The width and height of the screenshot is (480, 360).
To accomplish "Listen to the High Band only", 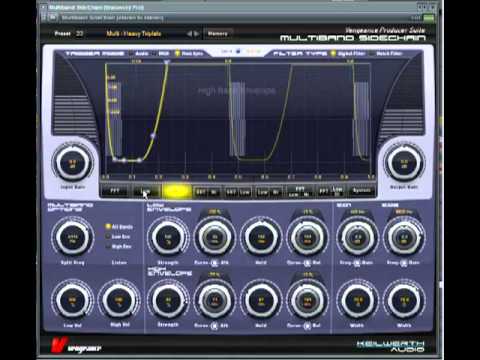I will pos(118,247).
